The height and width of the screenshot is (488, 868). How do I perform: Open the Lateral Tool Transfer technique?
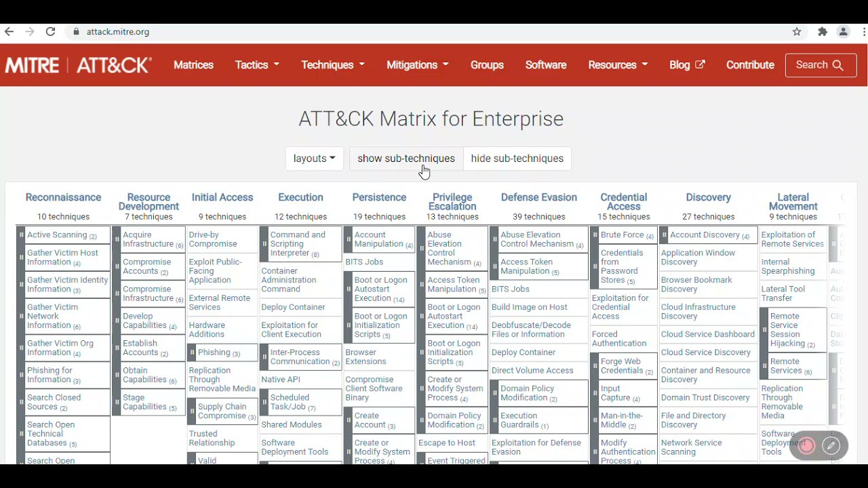[x=783, y=293]
